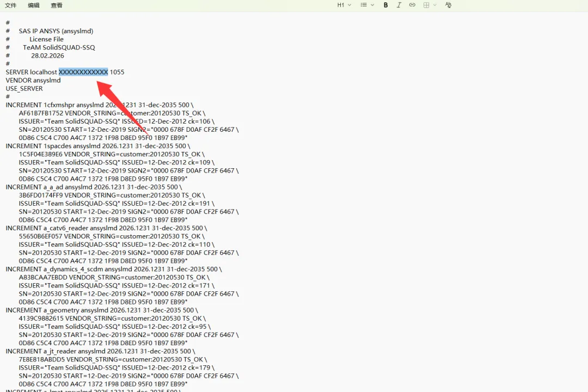This screenshot has height=392, width=588.
Task: Click the key '55650B6EF057' line
Action: pos(112,236)
